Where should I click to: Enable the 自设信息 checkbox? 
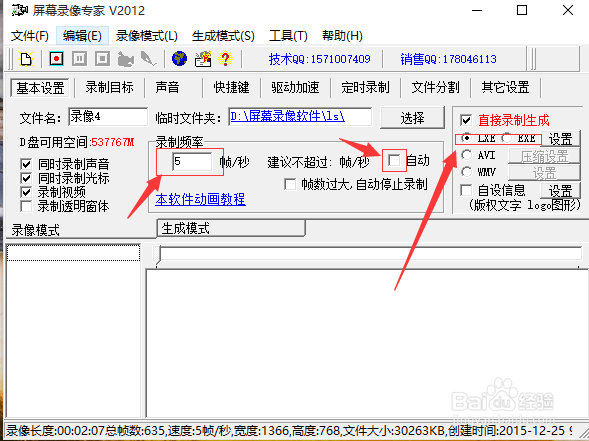466,190
